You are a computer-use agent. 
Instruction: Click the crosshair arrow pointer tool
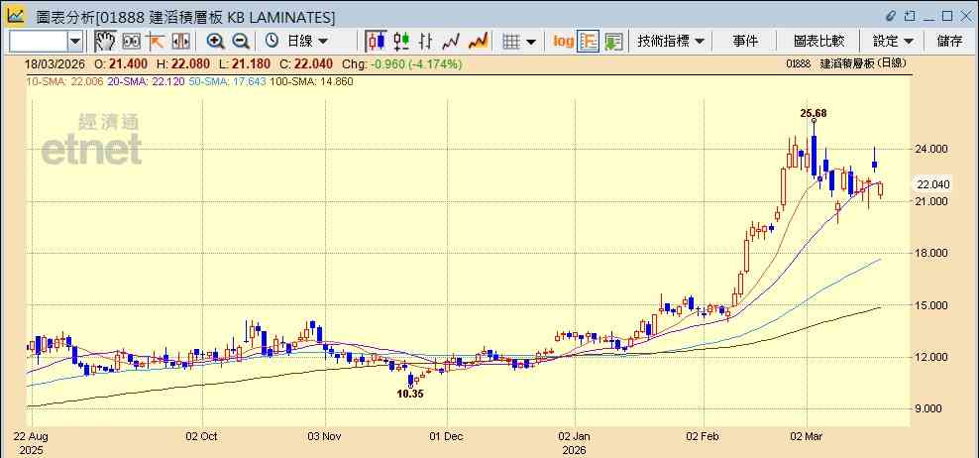pos(155,42)
